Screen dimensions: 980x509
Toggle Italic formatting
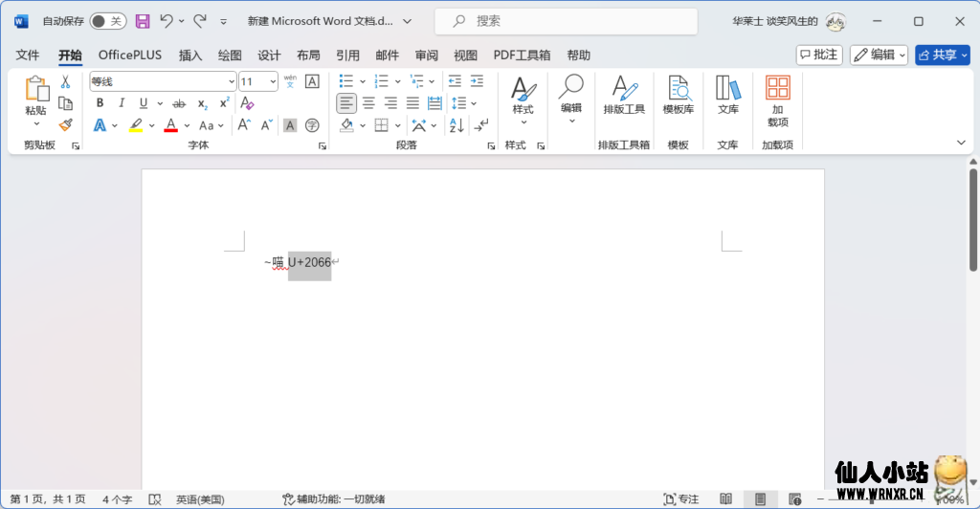coord(122,103)
